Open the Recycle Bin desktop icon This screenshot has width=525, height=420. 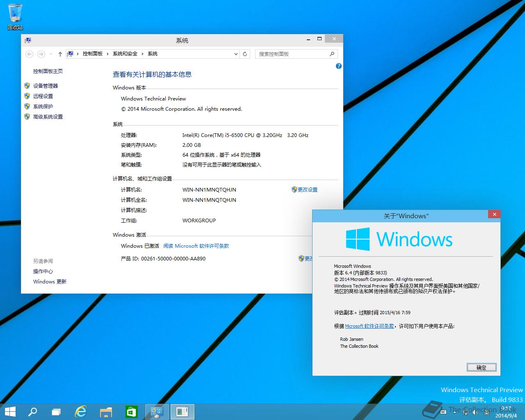15,16
